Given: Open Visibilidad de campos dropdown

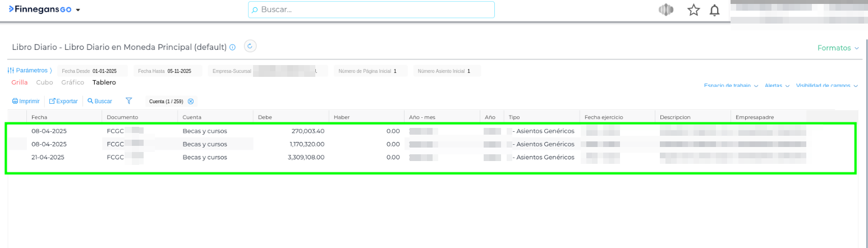Looking at the screenshot, I should 826,86.
